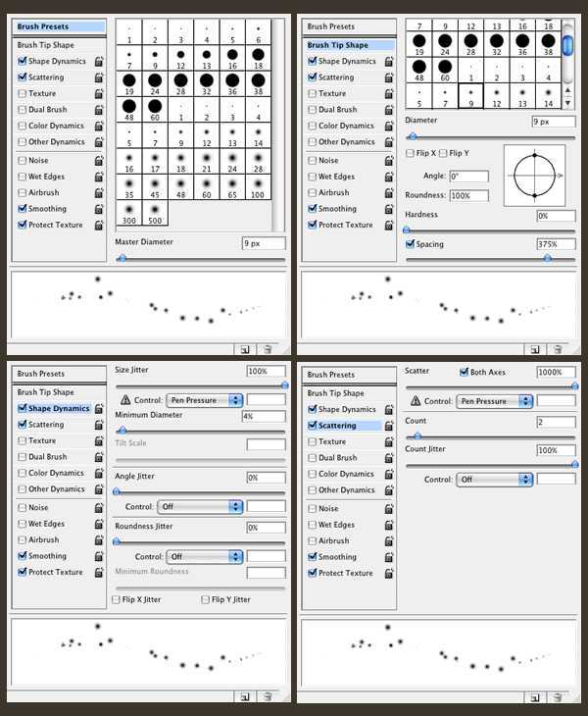Toggle the Spacing checkbox
This screenshot has height=716, width=588.
410,243
